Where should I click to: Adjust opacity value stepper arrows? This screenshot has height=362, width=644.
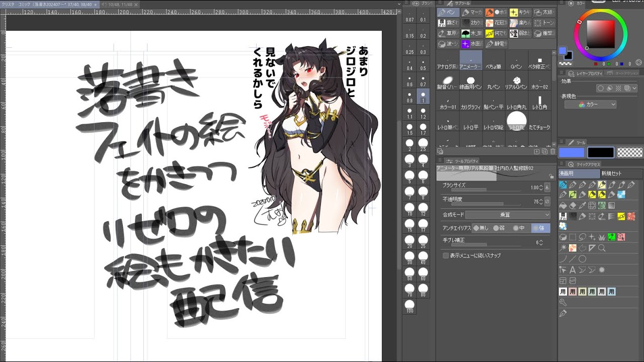pos(541,202)
